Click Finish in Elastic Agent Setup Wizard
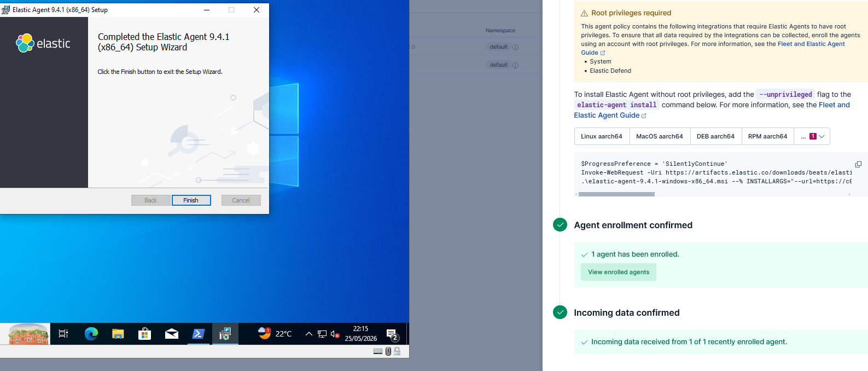This screenshot has width=868, height=371. (191, 200)
